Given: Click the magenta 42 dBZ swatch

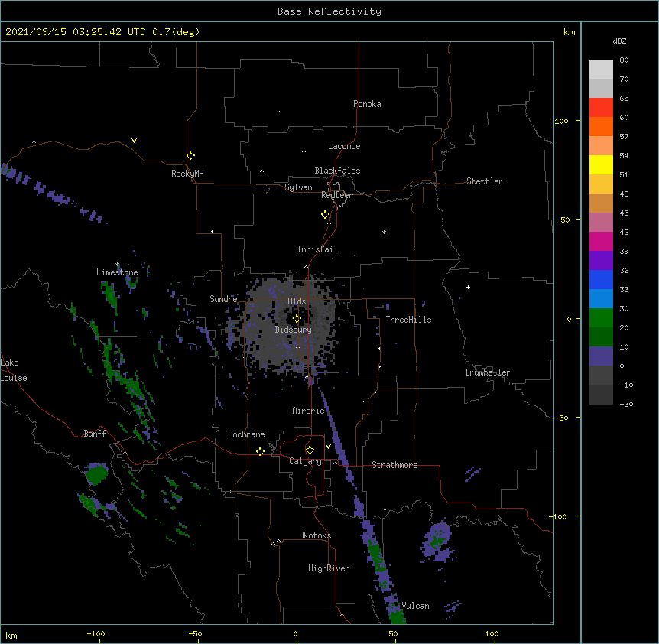Looking at the screenshot, I should pyautogui.click(x=601, y=241).
